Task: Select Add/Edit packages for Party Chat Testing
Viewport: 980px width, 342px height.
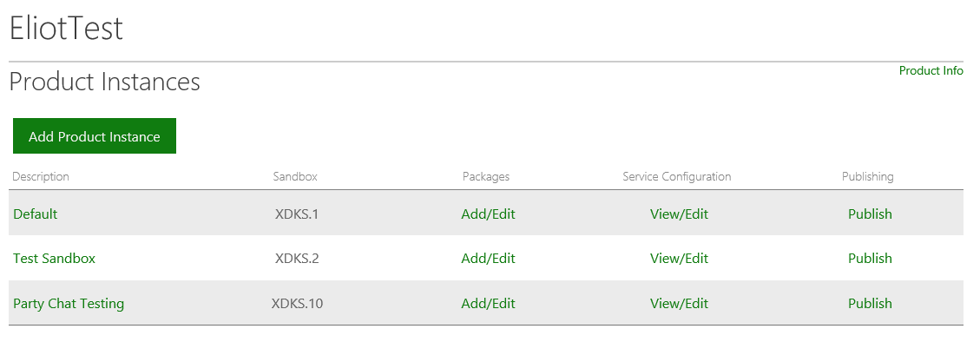Action: (x=488, y=303)
